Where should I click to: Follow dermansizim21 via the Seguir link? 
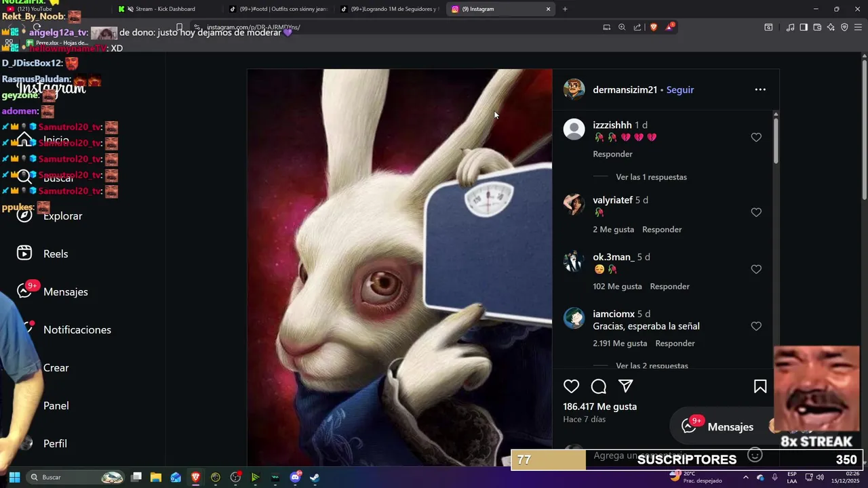pyautogui.click(x=679, y=89)
